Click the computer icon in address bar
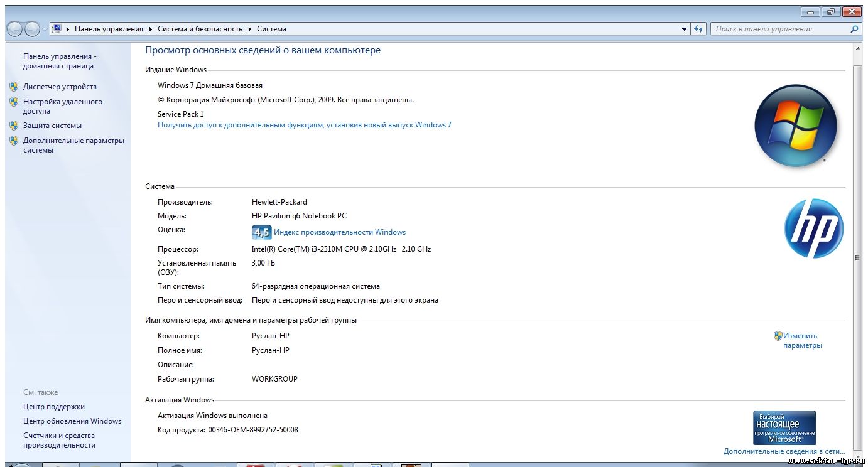 pos(57,29)
